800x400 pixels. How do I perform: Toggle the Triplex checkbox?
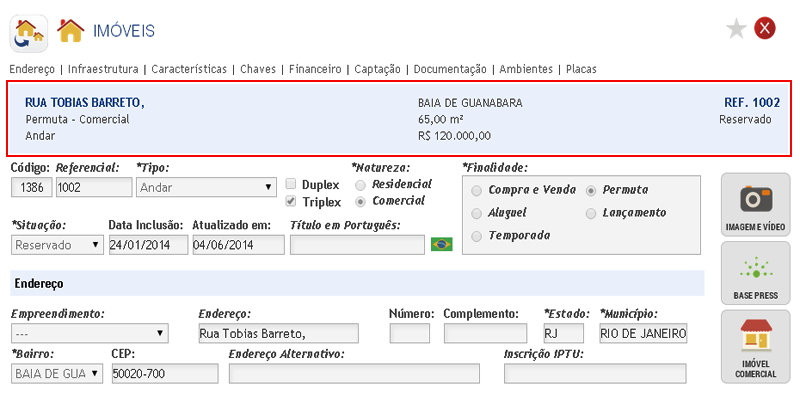291,201
